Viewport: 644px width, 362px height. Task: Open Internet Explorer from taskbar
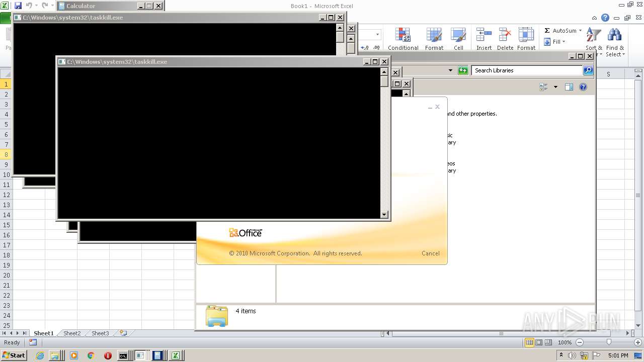40,355
